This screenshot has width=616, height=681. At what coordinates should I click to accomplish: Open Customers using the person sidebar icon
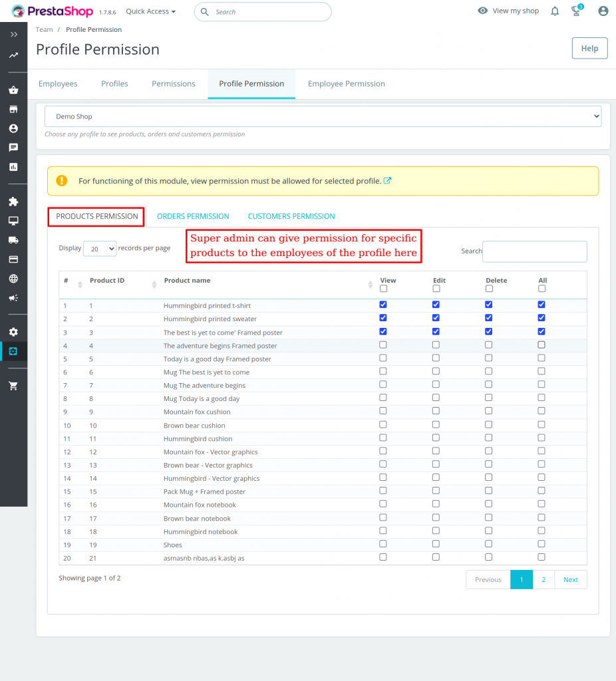(x=13, y=129)
